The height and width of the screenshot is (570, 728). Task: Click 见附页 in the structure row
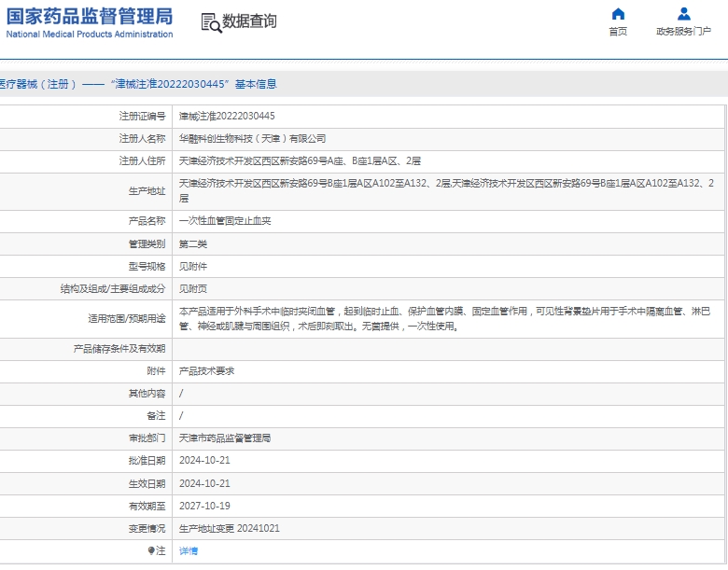(x=193, y=288)
